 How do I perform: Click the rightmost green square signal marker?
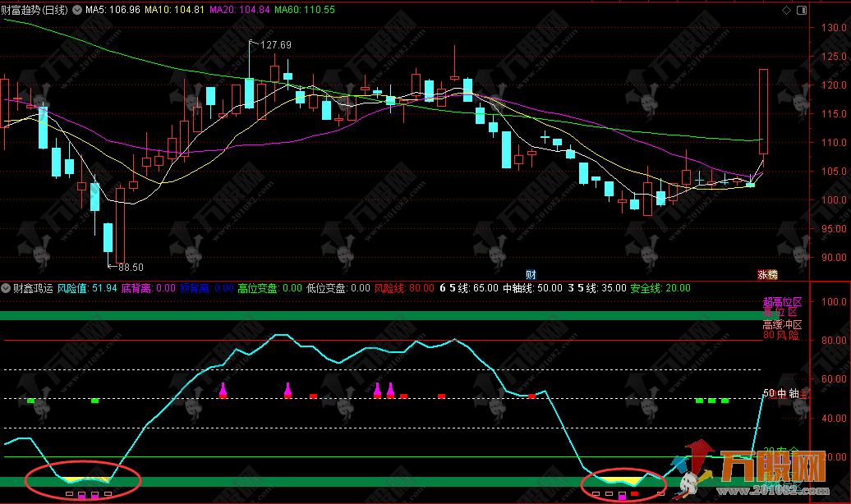coord(724,401)
